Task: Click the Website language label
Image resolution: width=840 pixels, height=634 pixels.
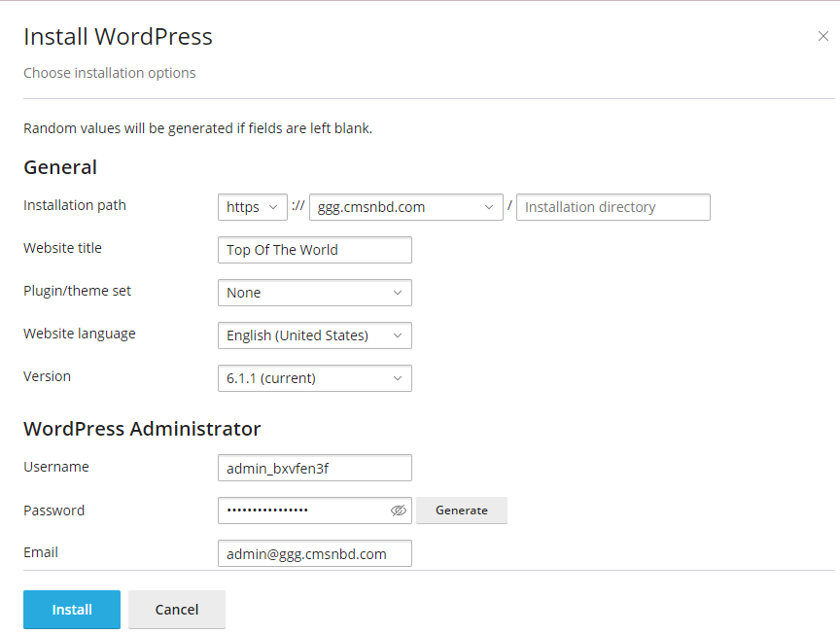Action: (x=80, y=334)
